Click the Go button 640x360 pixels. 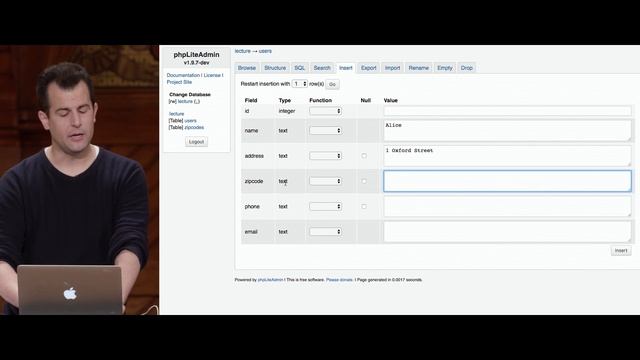[332, 84]
